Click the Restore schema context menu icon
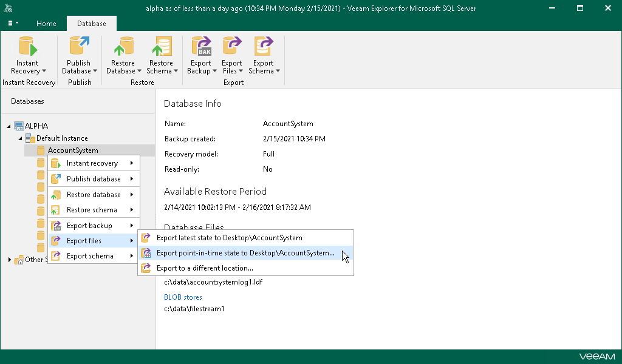The height and width of the screenshot is (364, 622). [56, 210]
